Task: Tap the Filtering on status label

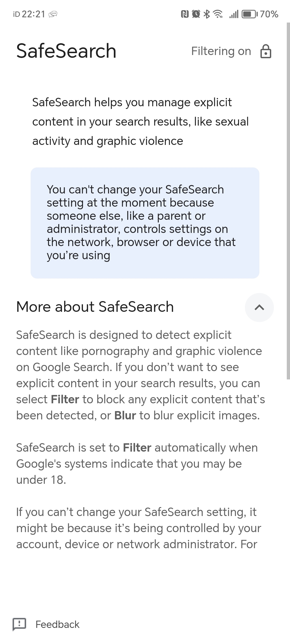Action: 221,51
